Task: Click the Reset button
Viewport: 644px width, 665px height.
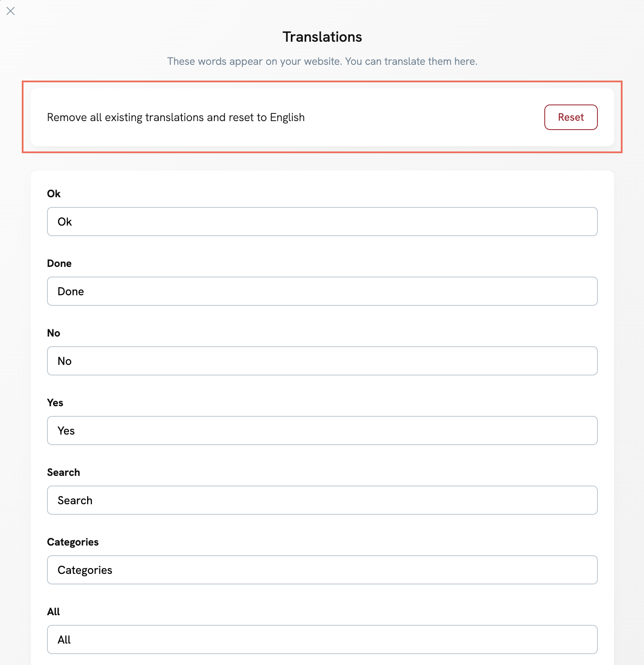Action: pyautogui.click(x=571, y=117)
